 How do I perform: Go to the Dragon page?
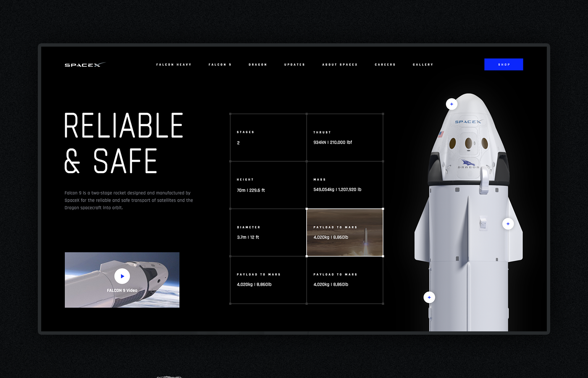tap(258, 65)
